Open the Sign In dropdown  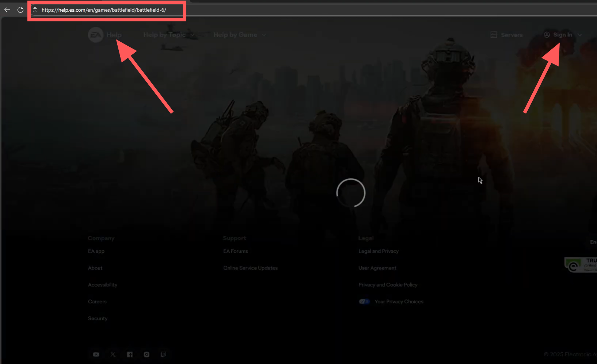coord(563,35)
